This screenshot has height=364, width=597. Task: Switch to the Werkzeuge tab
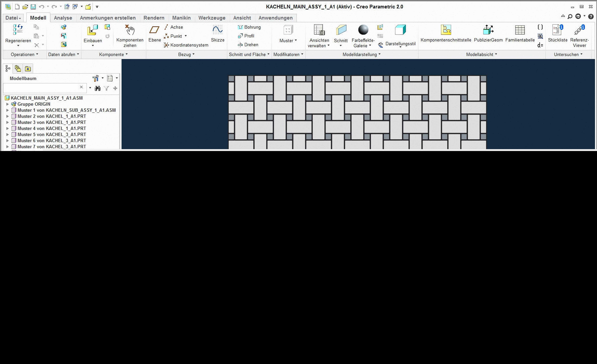[x=212, y=18]
